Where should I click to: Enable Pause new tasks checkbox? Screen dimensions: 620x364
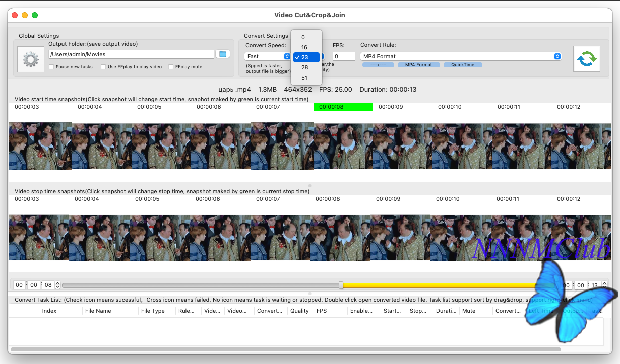tap(52, 67)
